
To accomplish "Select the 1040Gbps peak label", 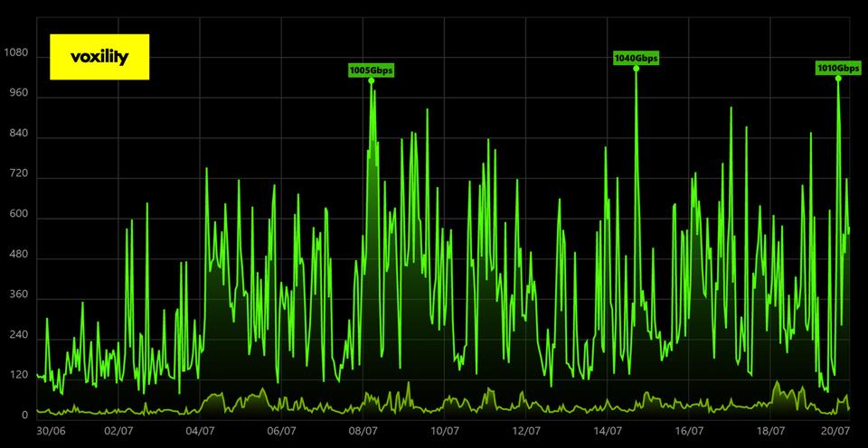I will [x=637, y=58].
